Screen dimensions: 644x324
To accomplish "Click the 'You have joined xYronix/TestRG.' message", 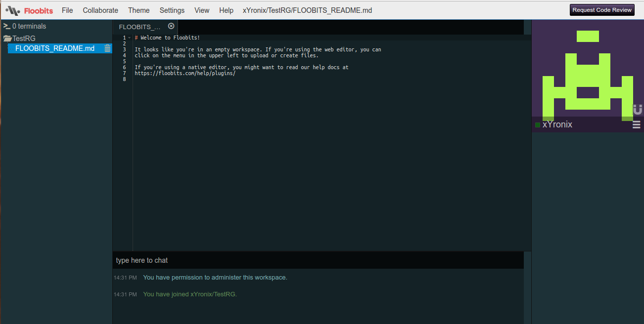I will click(190, 294).
